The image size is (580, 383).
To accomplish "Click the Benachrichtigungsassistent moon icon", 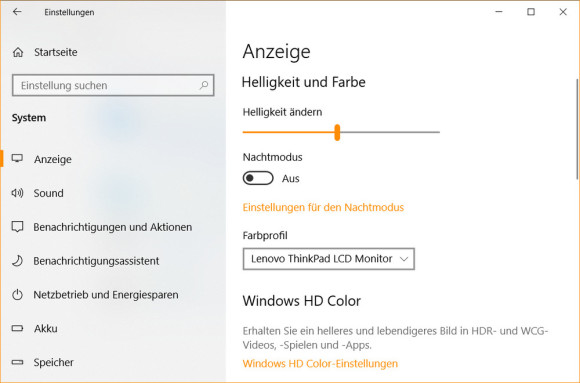I will [x=17, y=261].
